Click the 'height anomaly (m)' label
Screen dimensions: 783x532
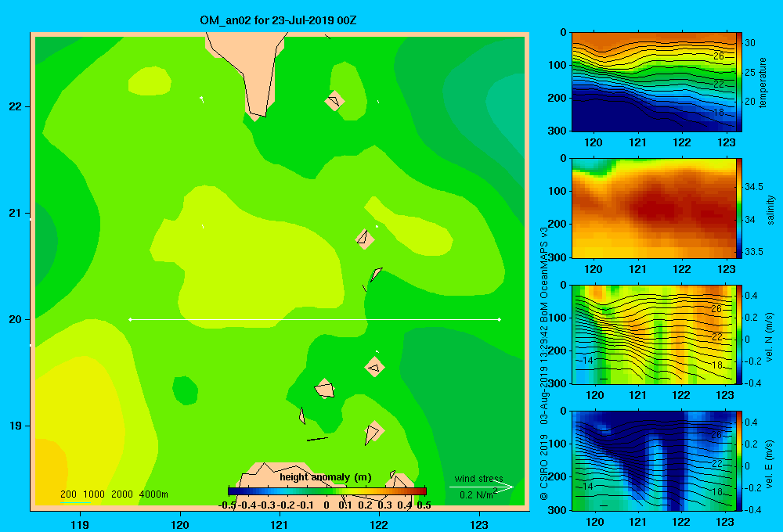pos(326,477)
